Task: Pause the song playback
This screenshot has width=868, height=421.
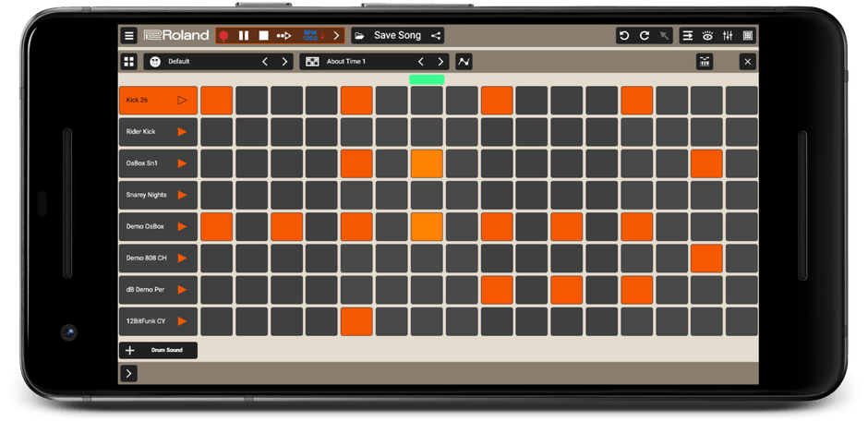Action: 244,36
